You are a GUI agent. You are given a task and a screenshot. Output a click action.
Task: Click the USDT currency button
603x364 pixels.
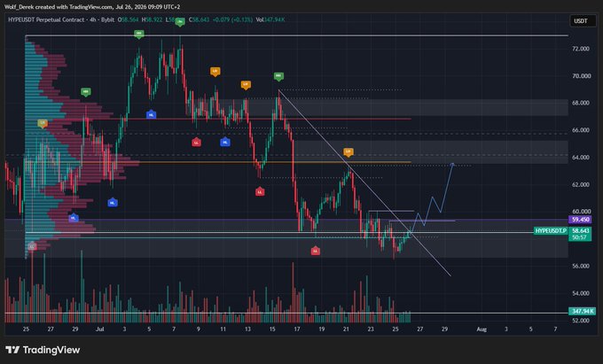pyautogui.click(x=581, y=20)
